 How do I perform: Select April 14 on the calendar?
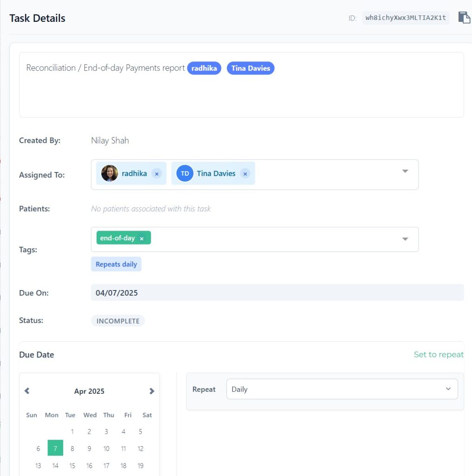(55, 465)
